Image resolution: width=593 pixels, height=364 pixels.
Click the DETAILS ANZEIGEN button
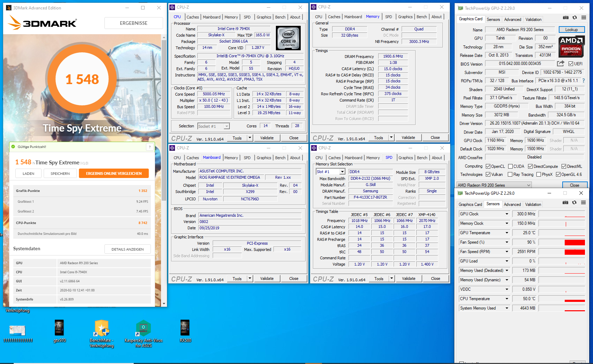tap(127, 249)
